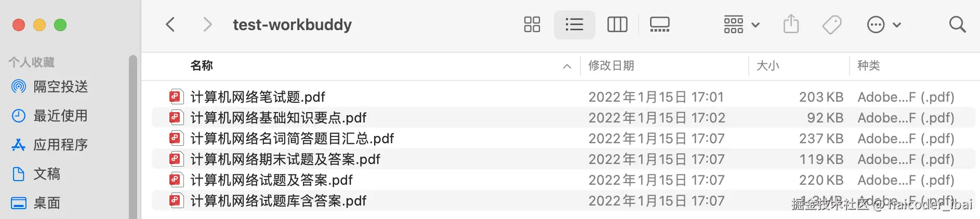Open the more actions ellipsis menu
The width and height of the screenshot is (980, 219).
tap(883, 24)
